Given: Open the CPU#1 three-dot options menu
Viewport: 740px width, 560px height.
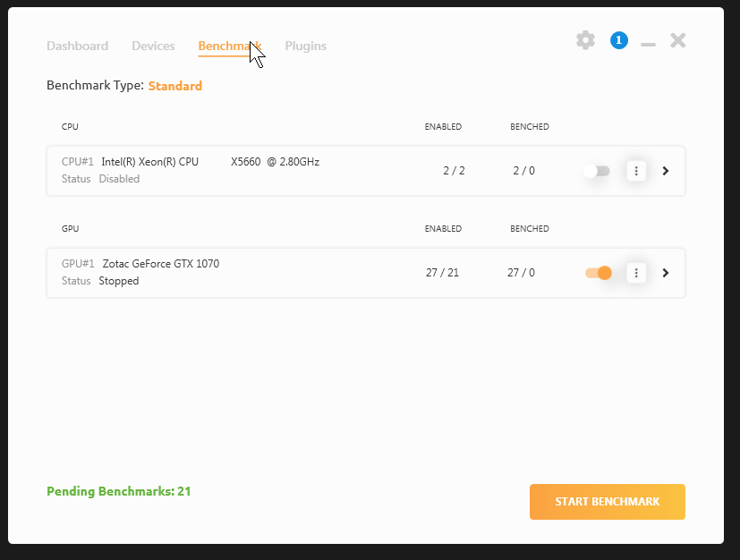Looking at the screenshot, I should click(635, 171).
